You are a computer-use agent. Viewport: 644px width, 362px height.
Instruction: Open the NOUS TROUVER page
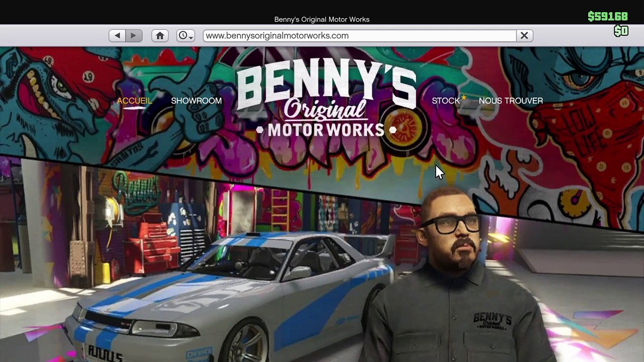point(511,101)
